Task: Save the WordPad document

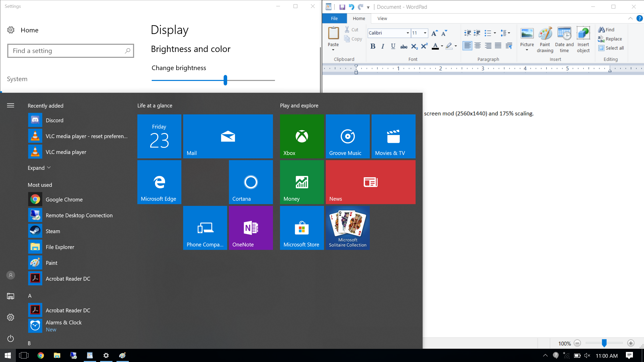Action: tap(342, 7)
